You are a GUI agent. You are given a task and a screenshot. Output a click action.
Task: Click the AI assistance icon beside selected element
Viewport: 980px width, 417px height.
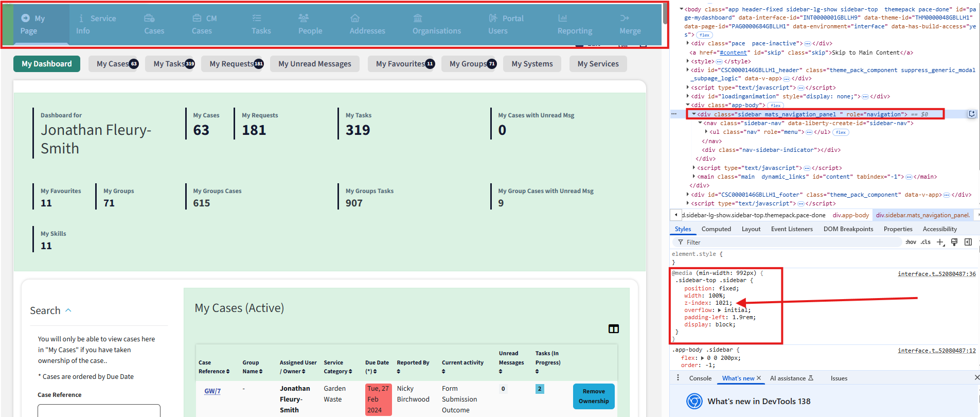(972, 114)
